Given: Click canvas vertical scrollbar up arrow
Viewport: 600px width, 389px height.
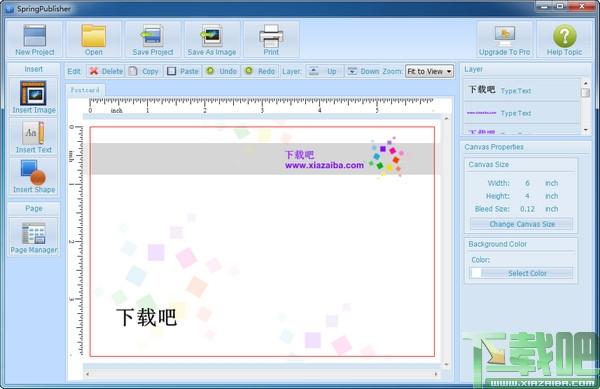Looking at the screenshot, I should pos(446,119).
